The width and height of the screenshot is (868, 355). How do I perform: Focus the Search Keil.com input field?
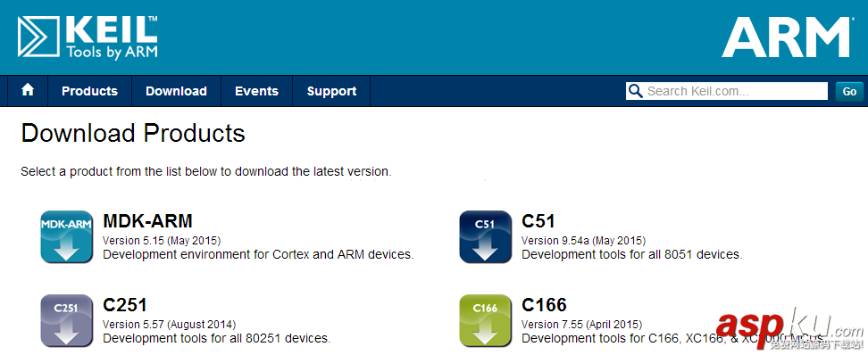[x=727, y=91]
